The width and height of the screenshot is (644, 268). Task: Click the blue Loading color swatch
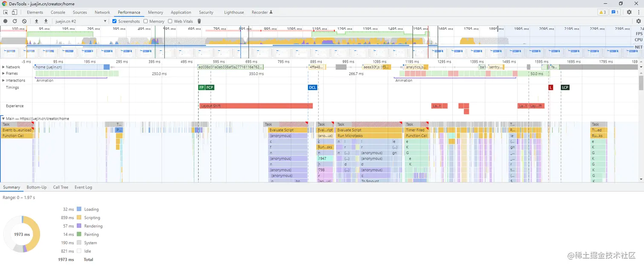[x=79, y=209]
